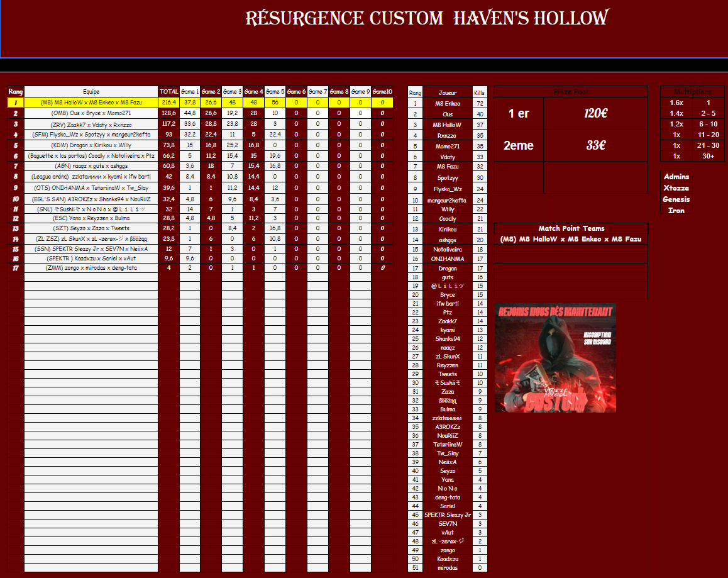
Task: Click total score cell '216,4'
Action: pos(169,103)
